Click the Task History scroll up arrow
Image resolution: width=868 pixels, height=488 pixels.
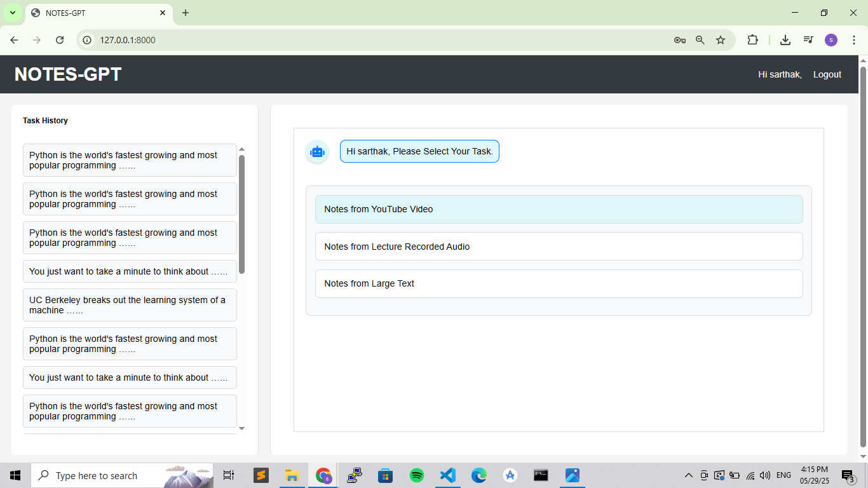[241, 149]
